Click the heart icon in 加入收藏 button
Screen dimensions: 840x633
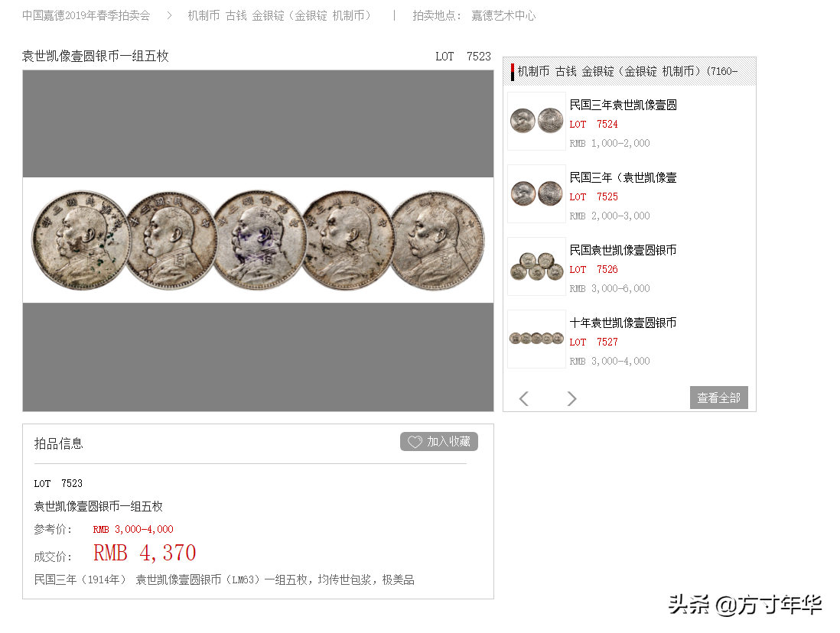[415, 442]
